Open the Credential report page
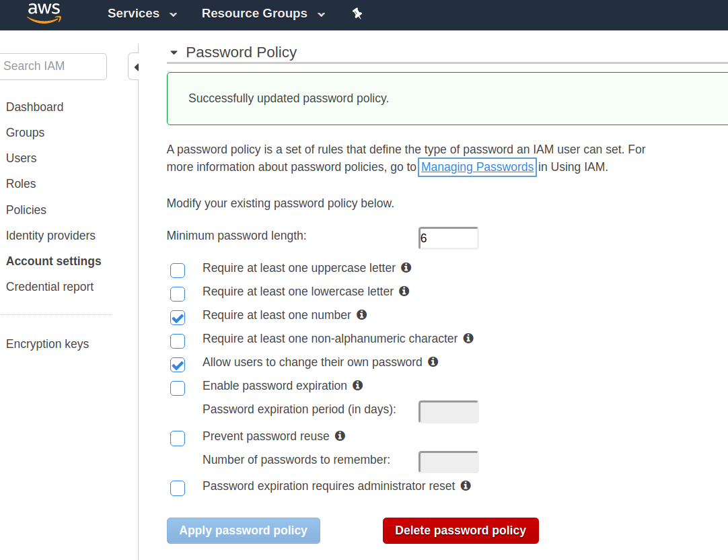 tap(49, 286)
